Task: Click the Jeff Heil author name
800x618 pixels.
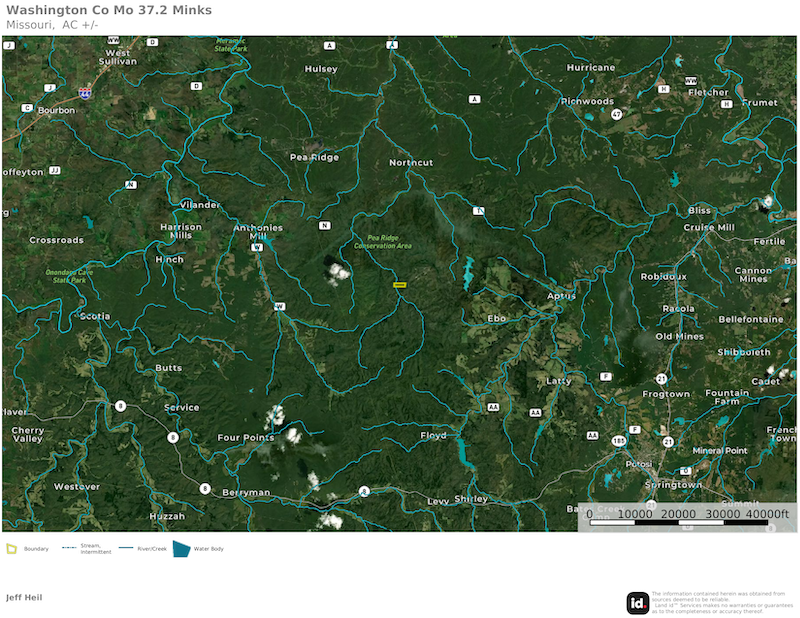Action: pos(24,597)
